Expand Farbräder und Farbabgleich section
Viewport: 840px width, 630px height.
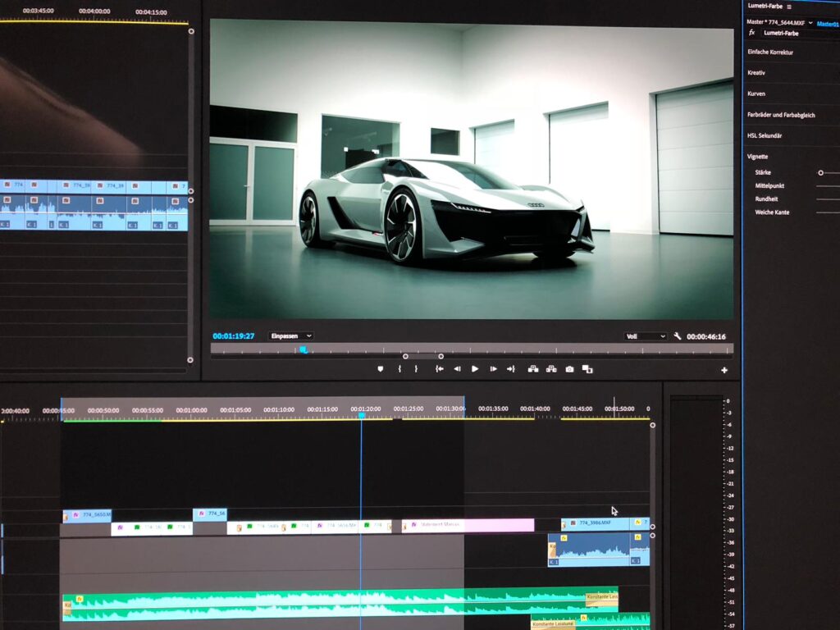coord(781,115)
